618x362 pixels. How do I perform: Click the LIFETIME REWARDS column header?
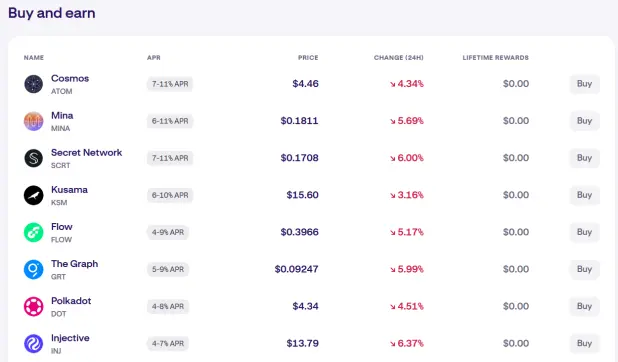[495, 58]
